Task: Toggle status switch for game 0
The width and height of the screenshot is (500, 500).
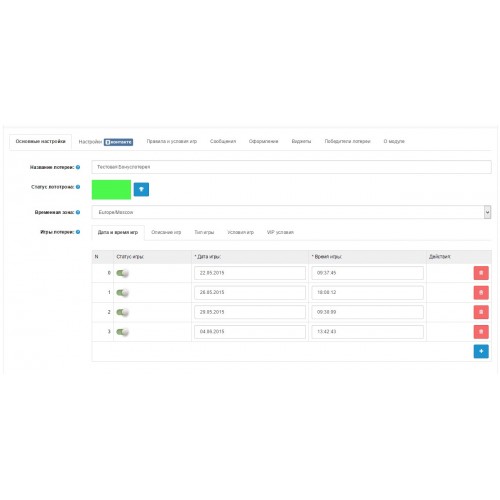Action: click(x=122, y=273)
